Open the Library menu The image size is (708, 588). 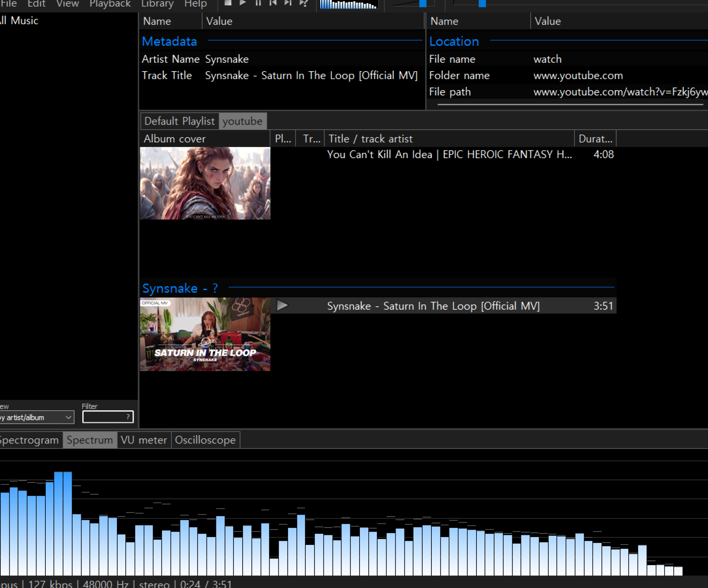157,4
